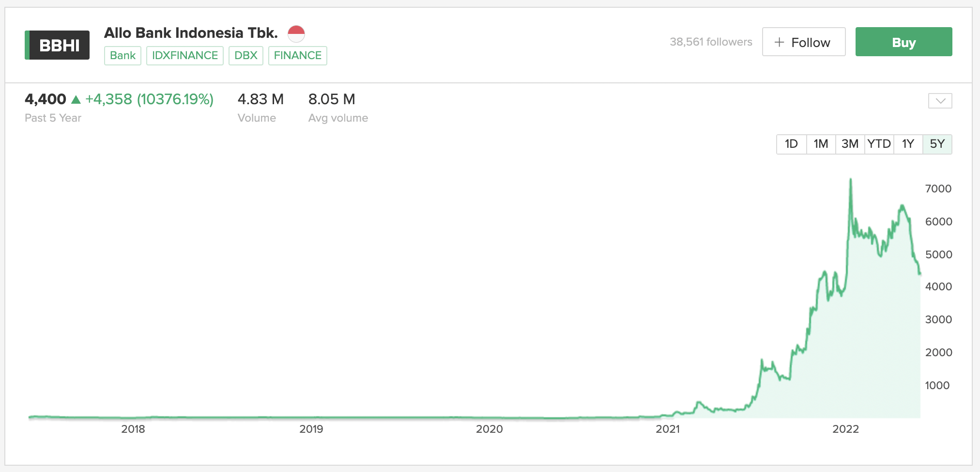Click the 2019 x-axis label

[311, 429]
